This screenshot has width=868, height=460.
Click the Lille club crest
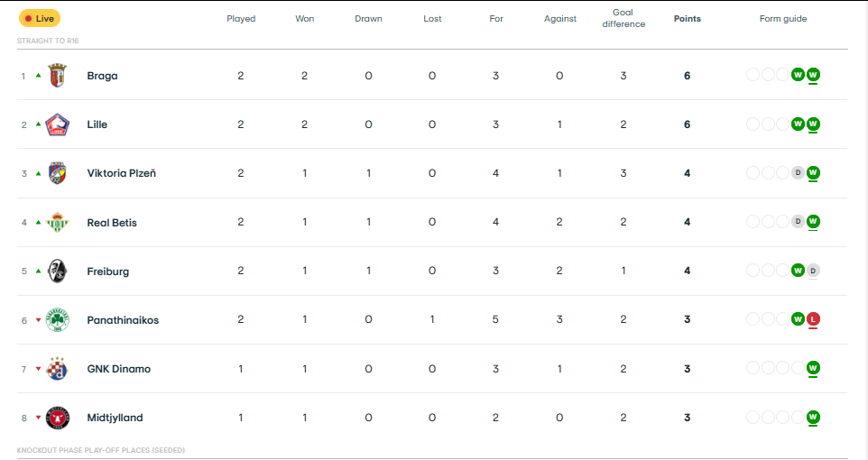pos(57,124)
